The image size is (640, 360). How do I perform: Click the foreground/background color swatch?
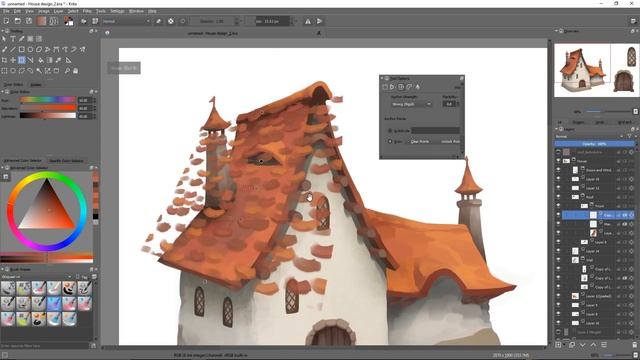pos(69,21)
